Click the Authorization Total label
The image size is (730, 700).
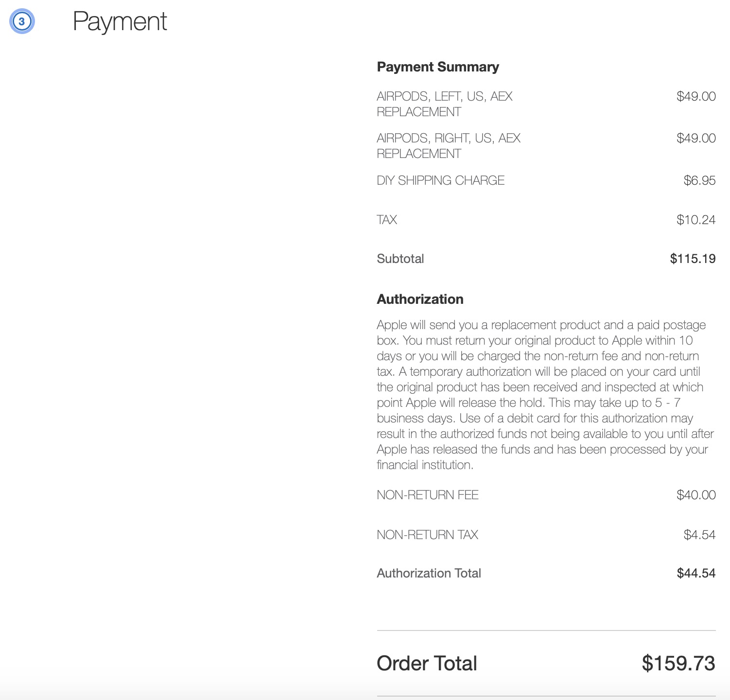tap(429, 573)
